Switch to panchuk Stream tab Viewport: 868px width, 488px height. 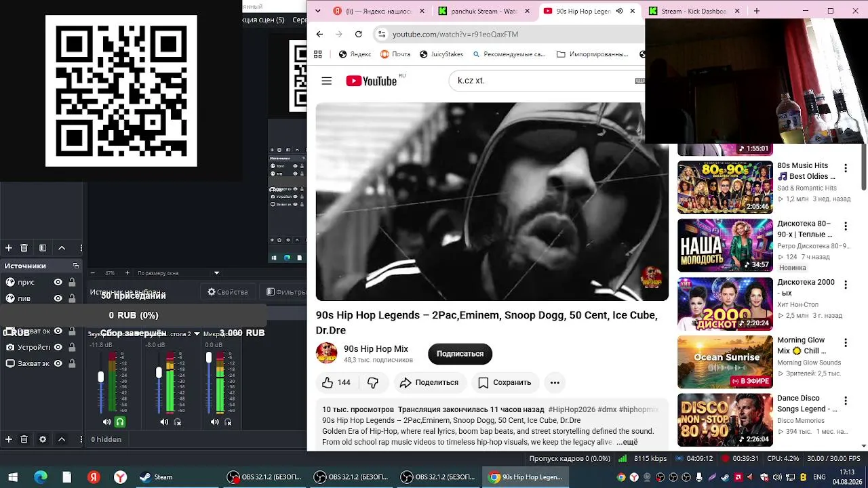484,11
